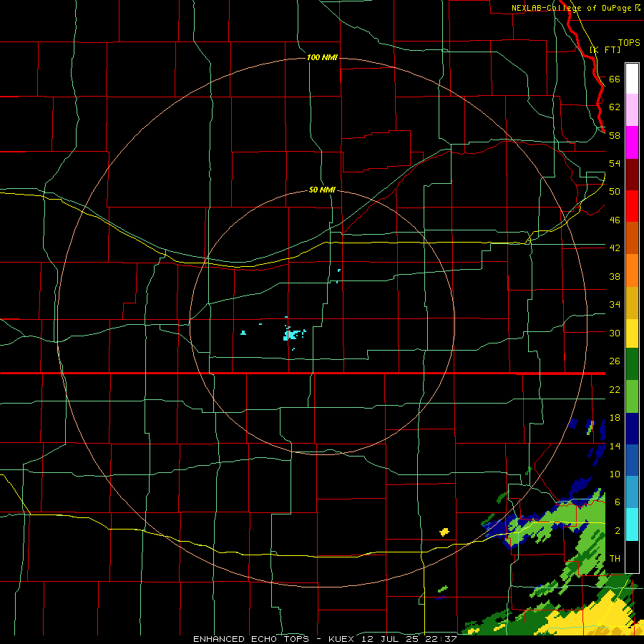Click the '[K FT]' units label
This screenshot has width=644, height=644.
click(x=605, y=49)
